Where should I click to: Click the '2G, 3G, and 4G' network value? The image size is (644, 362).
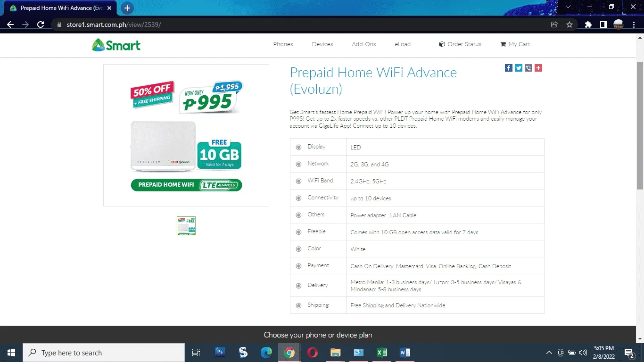370,165
